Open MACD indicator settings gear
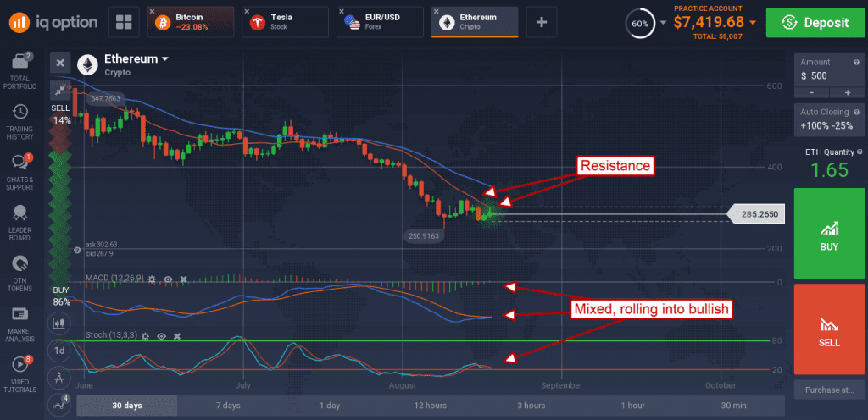868x420 pixels. click(x=152, y=279)
